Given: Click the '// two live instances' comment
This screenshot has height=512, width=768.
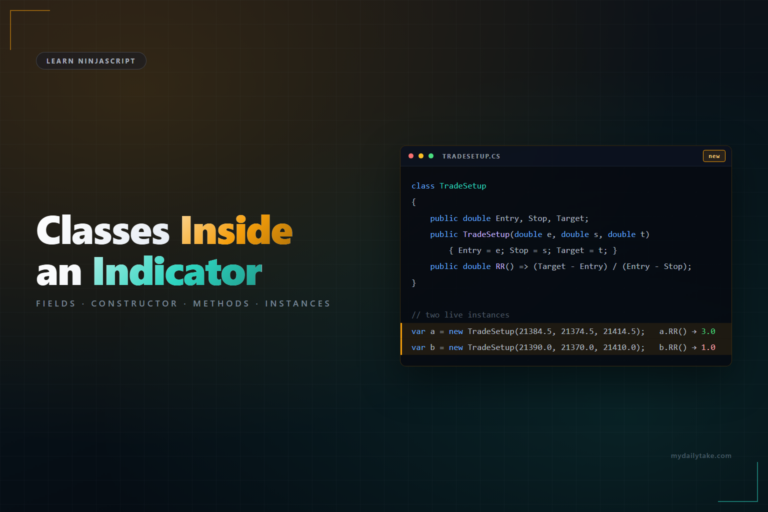Looking at the screenshot, I should [460, 315].
